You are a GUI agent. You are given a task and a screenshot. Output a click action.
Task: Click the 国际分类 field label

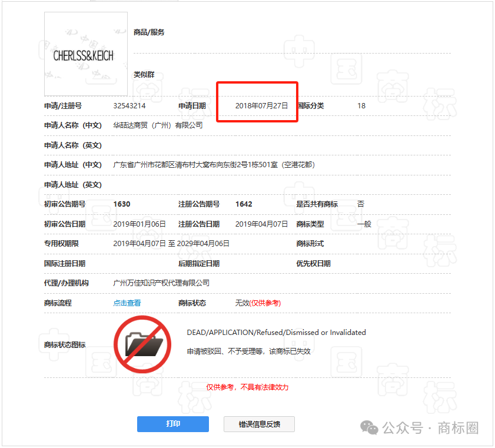[x=311, y=106]
